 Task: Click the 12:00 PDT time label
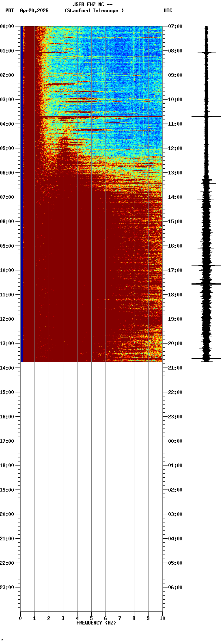pos(7,319)
